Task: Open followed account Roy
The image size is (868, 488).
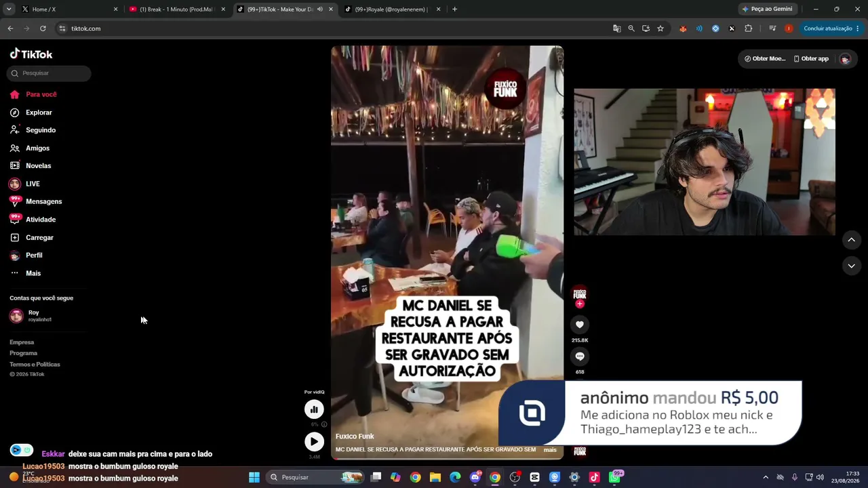Action: 31,316
